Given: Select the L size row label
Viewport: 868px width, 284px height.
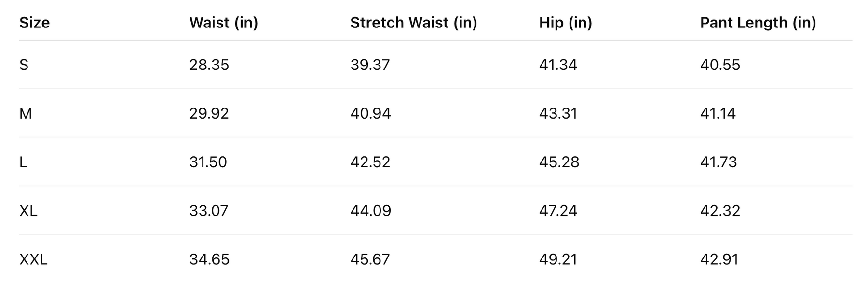Looking at the screenshot, I should (x=23, y=162).
